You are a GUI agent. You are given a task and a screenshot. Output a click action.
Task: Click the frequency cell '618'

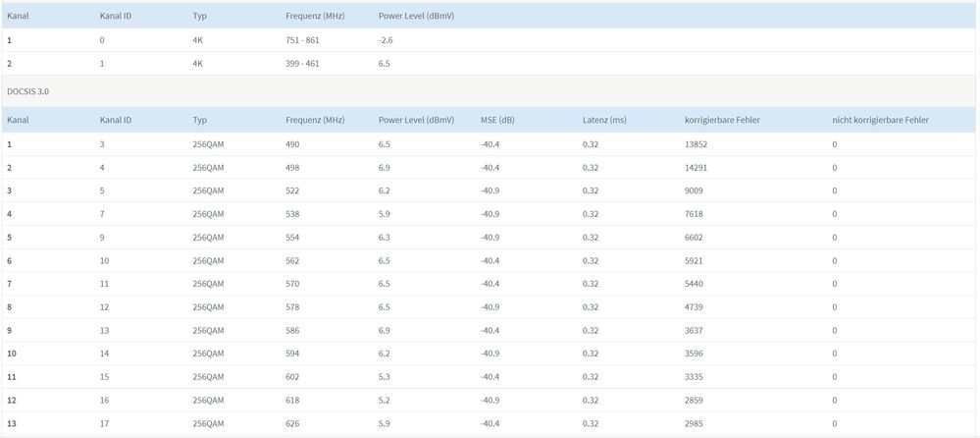pos(292,400)
